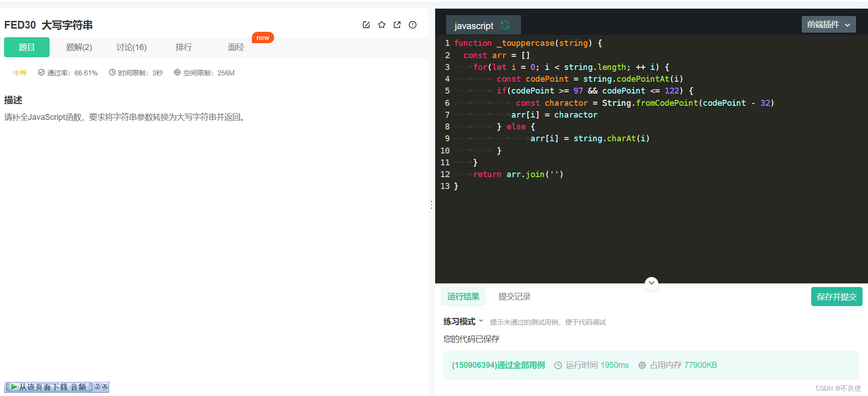The image size is (868, 396).
Task: Click the run time clock icon
Action: [558, 365]
